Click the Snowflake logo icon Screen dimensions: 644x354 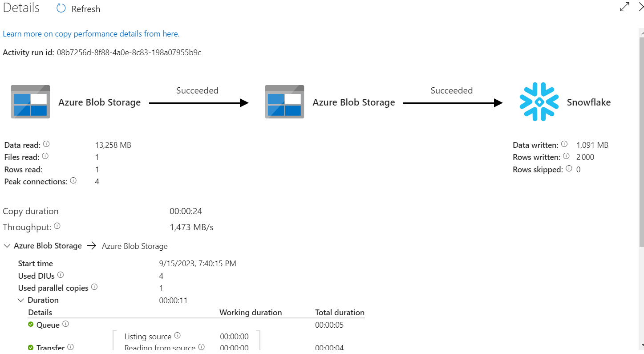coord(539,102)
